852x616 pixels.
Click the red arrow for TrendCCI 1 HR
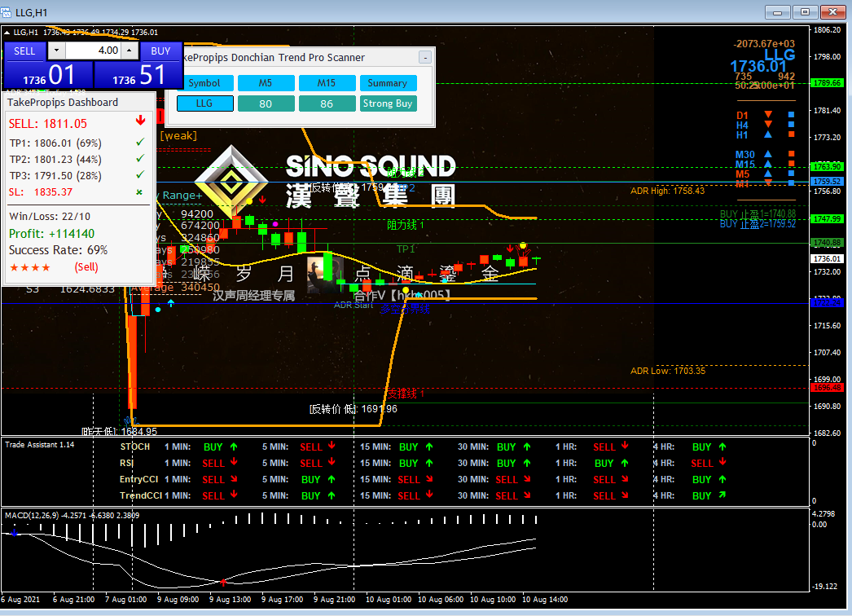(625, 495)
